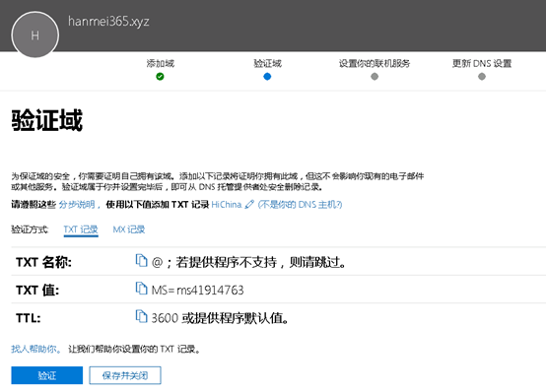
Task: Click the blue 验证 button
Action: (47, 375)
